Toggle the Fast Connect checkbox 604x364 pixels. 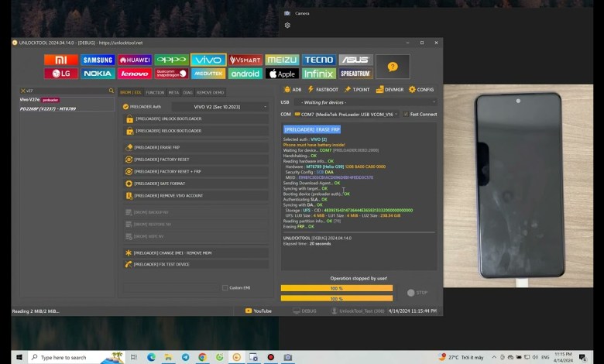click(404, 114)
